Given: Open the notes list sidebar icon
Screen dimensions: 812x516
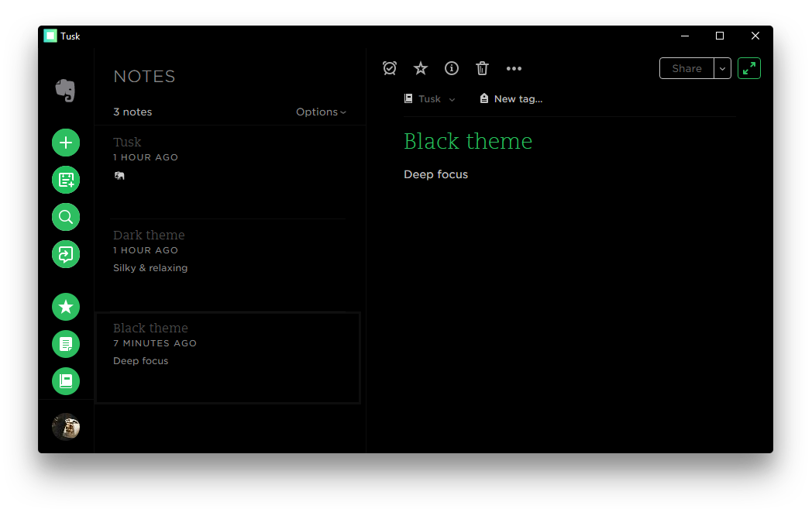Looking at the screenshot, I should [x=66, y=344].
